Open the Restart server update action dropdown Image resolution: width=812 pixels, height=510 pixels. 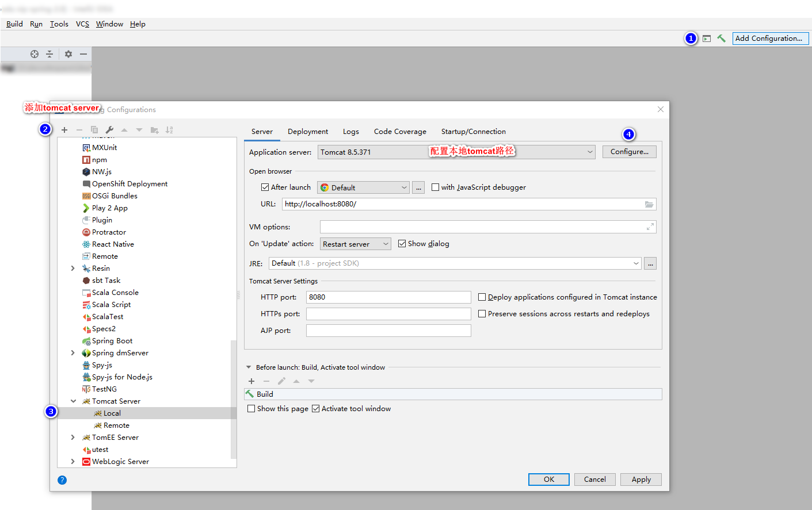pos(355,244)
